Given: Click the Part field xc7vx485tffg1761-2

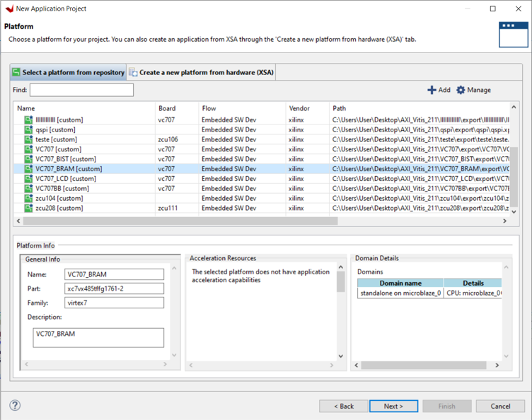Looking at the screenshot, I should tap(114, 288).
